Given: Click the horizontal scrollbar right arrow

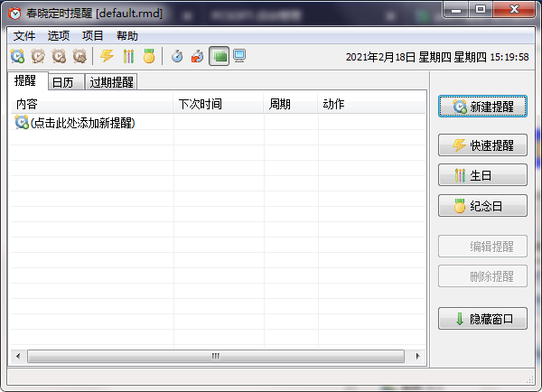Looking at the screenshot, I should click(x=417, y=356).
